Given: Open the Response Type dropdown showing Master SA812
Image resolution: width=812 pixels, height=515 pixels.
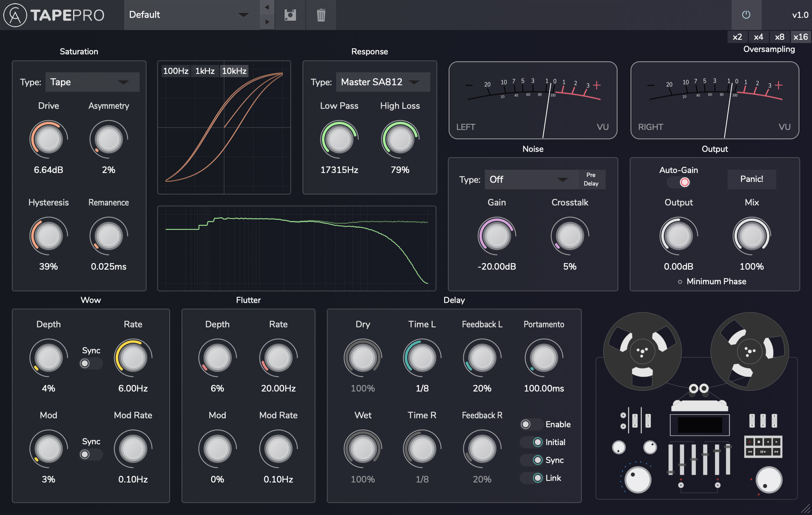Looking at the screenshot, I should (x=382, y=82).
